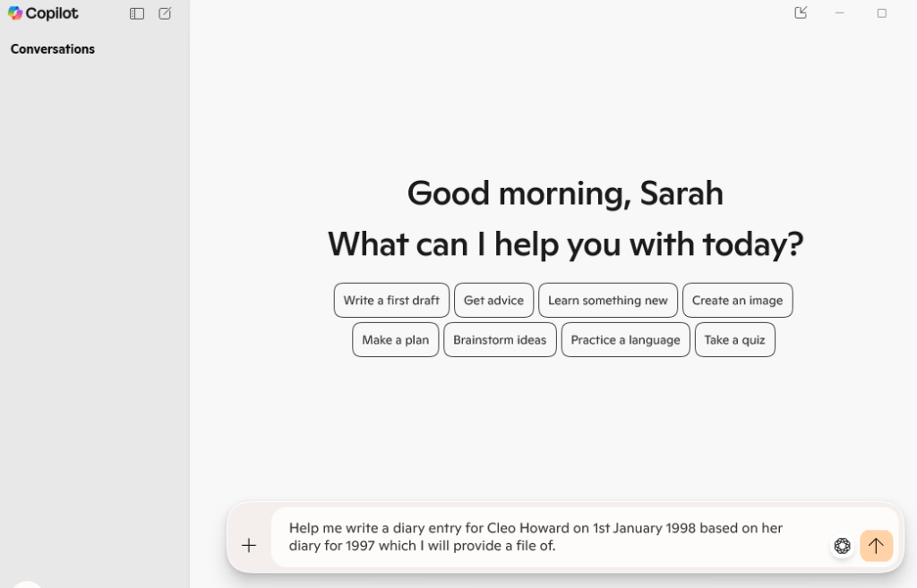The image size is (917, 588).
Task: Open the profile avatar in the sidebar corner
Action: click(x=28, y=584)
